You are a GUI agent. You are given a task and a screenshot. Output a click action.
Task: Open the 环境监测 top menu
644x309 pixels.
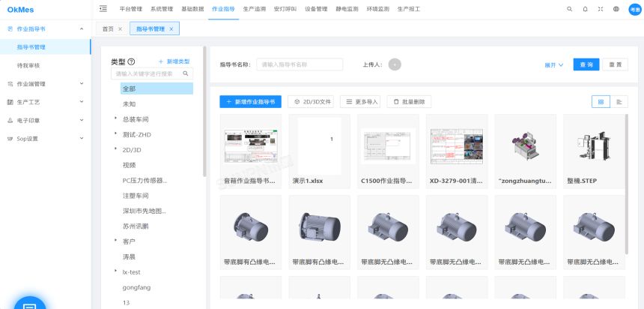pyautogui.click(x=378, y=9)
